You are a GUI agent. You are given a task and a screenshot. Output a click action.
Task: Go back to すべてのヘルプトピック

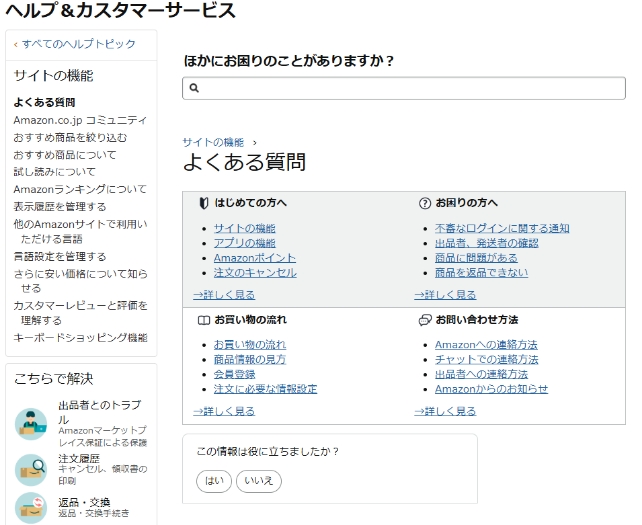pyautogui.click(x=79, y=44)
